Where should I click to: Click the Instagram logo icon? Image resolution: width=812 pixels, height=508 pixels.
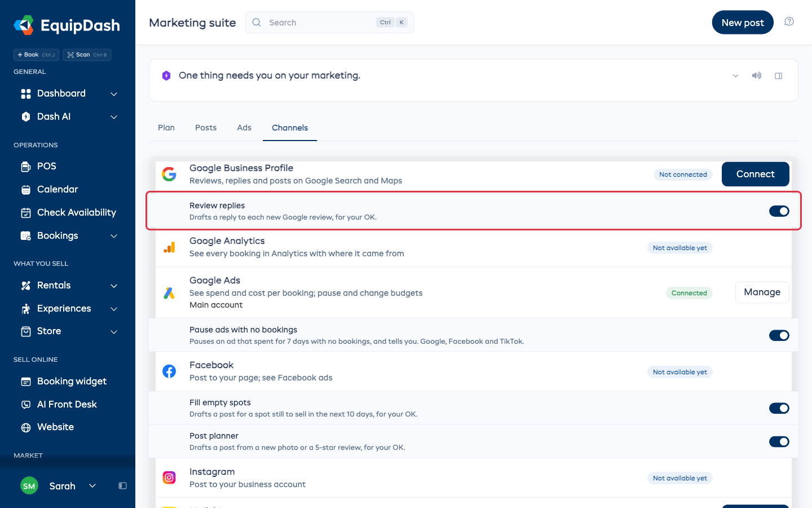click(x=169, y=478)
